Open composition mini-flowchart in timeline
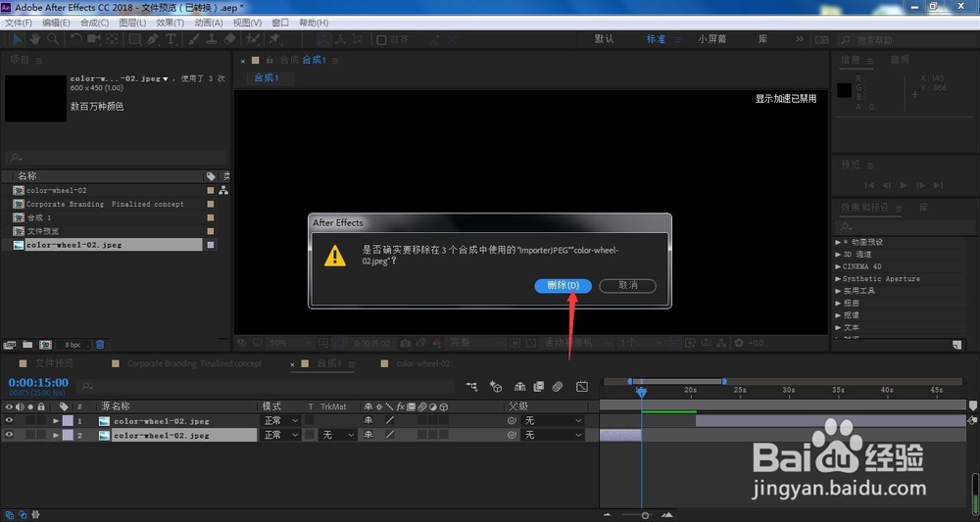 click(471, 387)
